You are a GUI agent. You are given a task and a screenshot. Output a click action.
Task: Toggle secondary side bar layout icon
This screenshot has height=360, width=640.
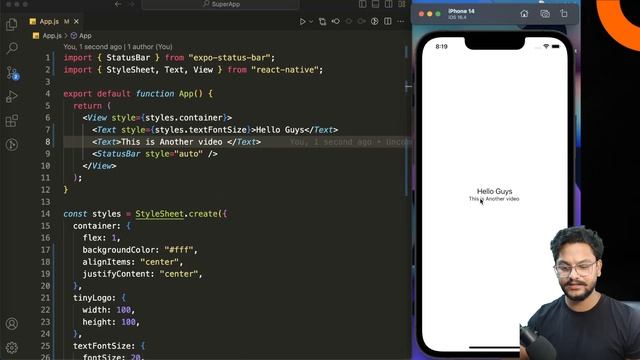389,4
